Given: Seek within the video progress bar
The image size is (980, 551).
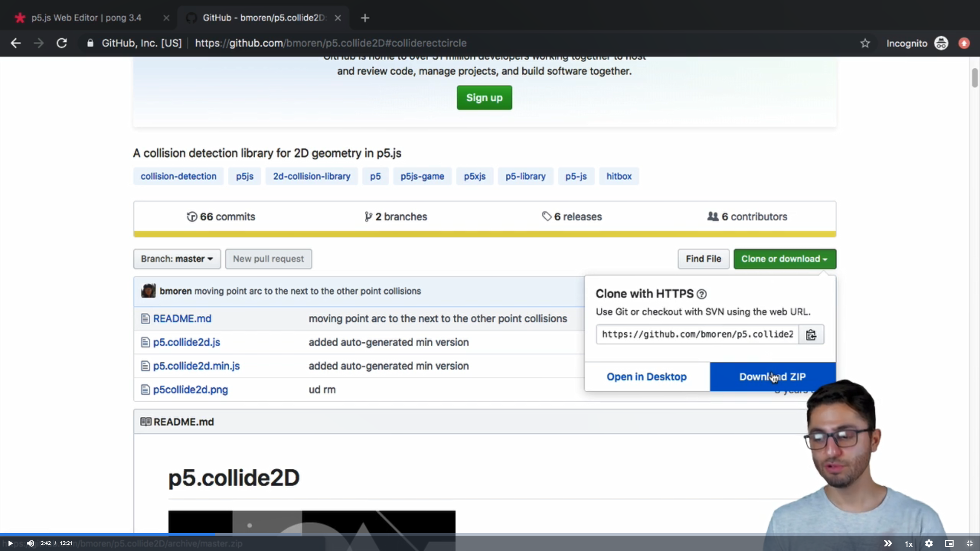Looking at the screenshot, I should [490, 534].
